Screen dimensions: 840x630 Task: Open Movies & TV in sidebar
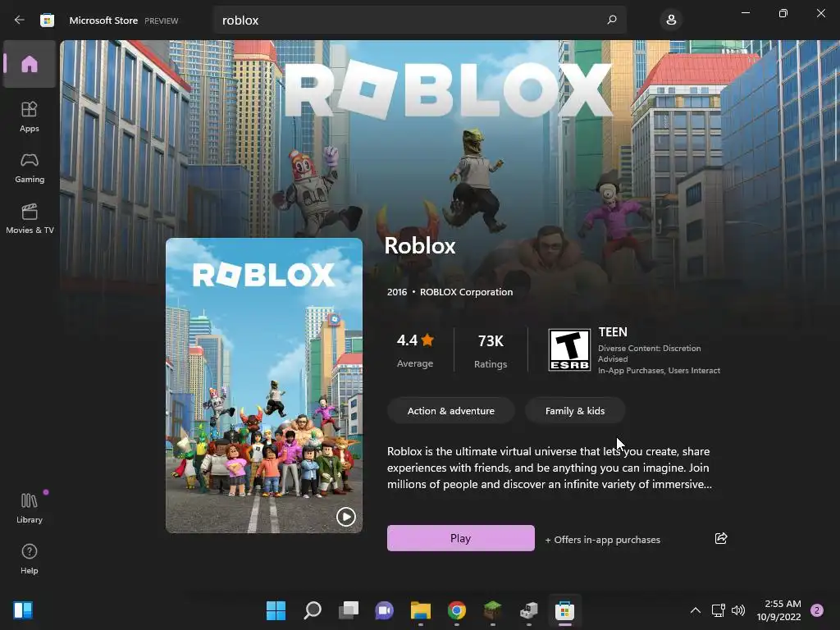tap(30, 218)
